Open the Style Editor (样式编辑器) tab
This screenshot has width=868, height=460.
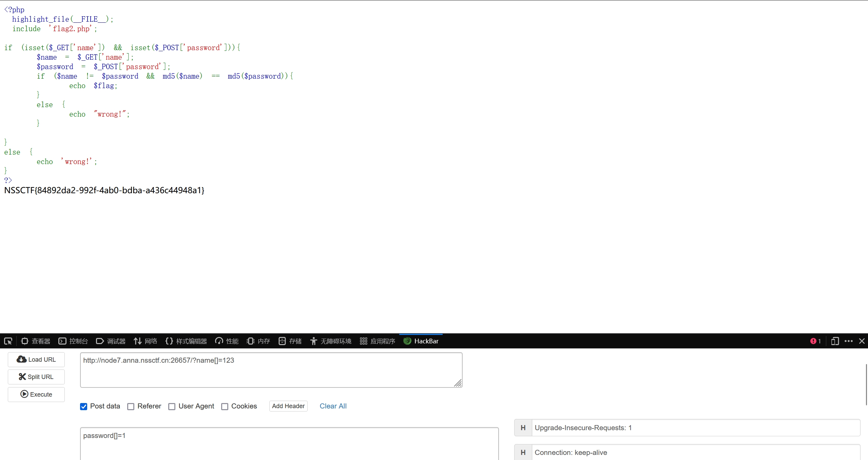click(186, 341)
